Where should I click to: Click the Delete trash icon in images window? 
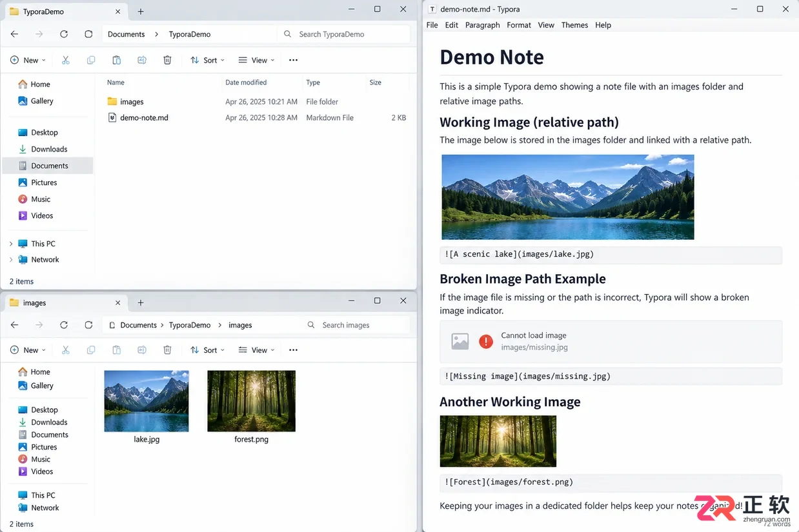[x=167, y=350]
